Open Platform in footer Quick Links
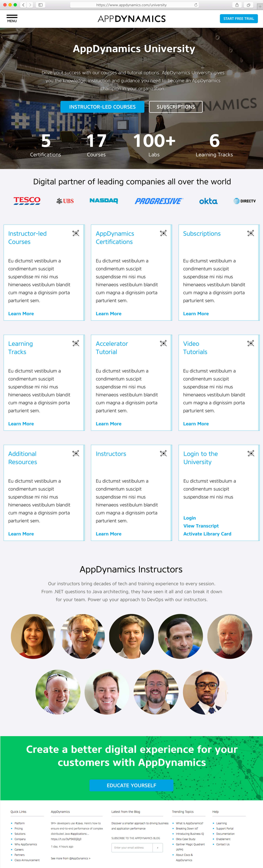The image size is (263, 868). tap(20, 823)
